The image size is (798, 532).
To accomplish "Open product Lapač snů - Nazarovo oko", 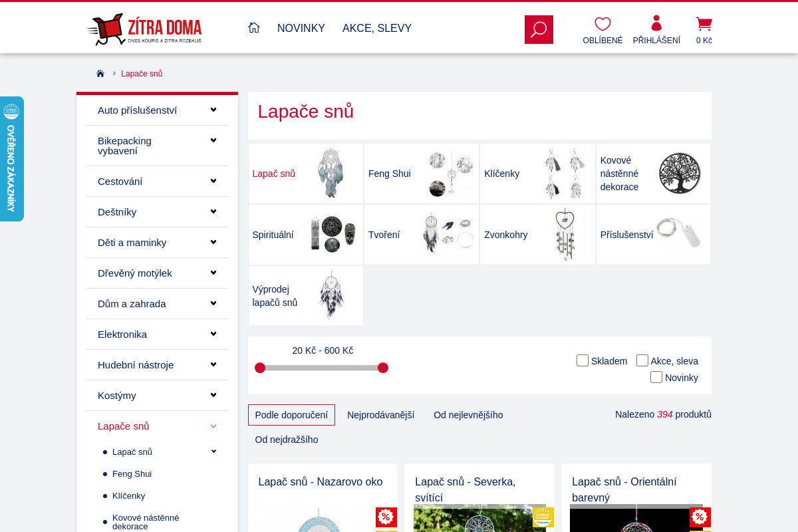I will [x=321, y=481].
